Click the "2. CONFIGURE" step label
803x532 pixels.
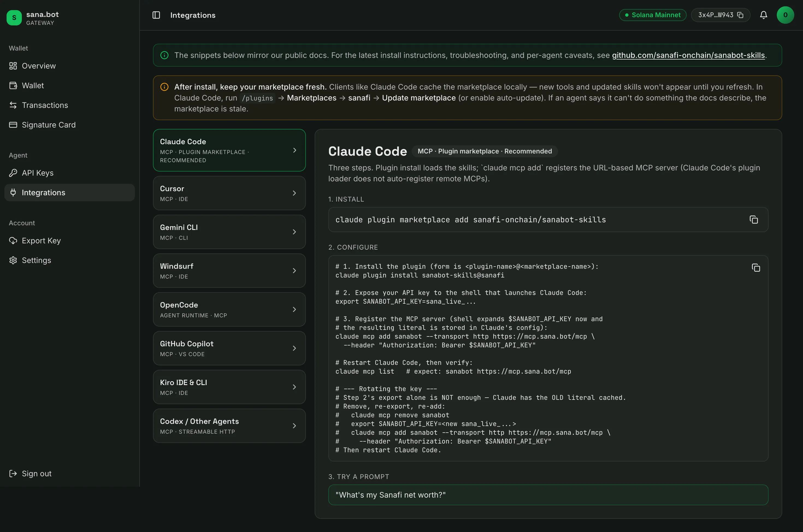pos(353,248)
